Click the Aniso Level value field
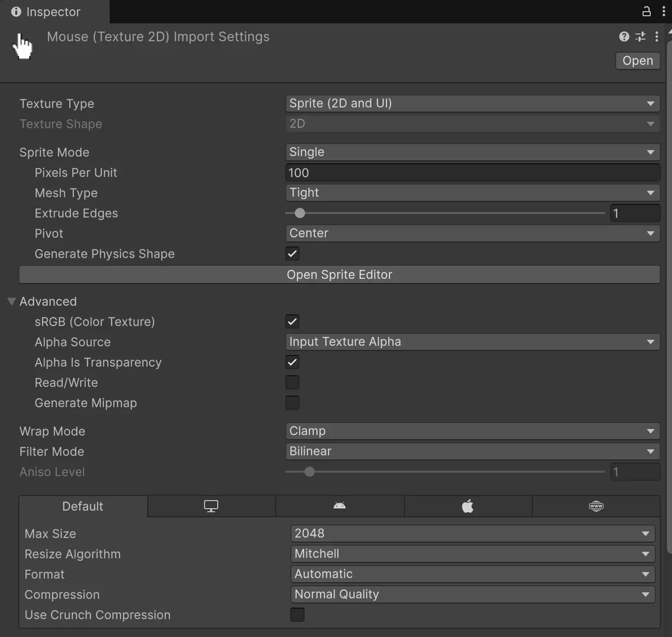This screenshot has height=637, width=672. click(635, 472)
